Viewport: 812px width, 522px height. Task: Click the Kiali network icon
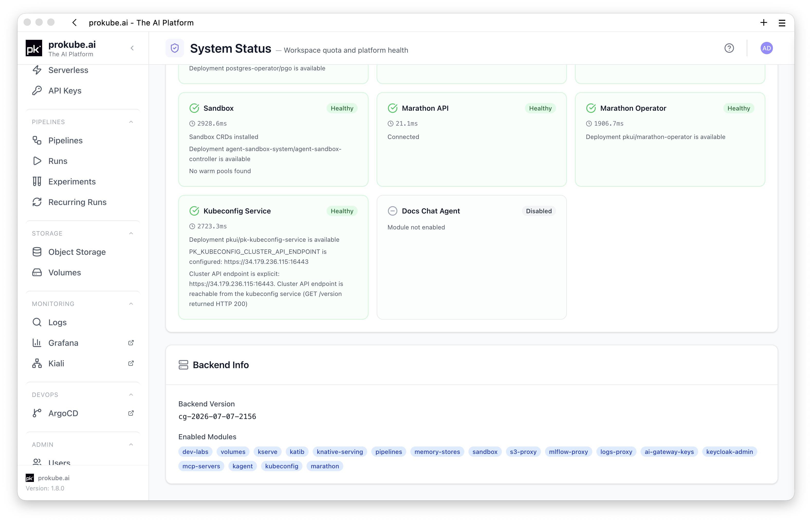(37, 363)
